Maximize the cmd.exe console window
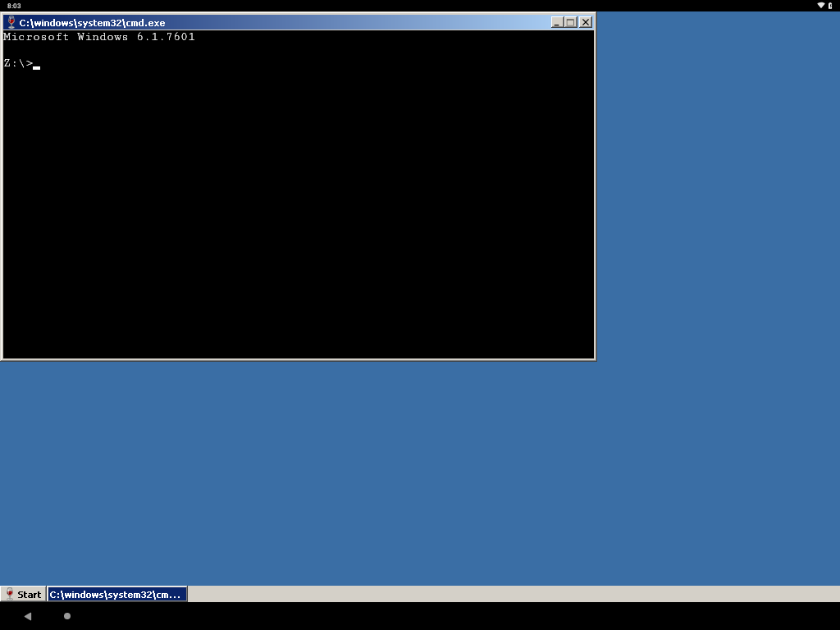Screen dimensions: 840x630 pos(571,22)
